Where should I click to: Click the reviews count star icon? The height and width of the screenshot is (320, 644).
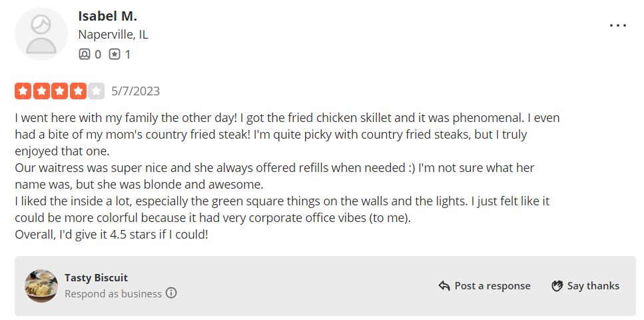click(115, 55)
